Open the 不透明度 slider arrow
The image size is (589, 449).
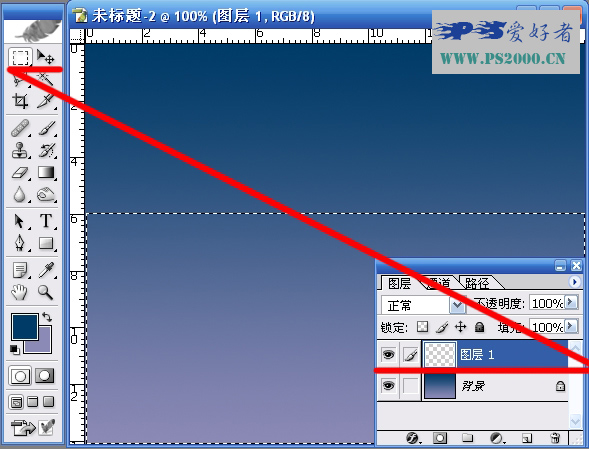571,302
